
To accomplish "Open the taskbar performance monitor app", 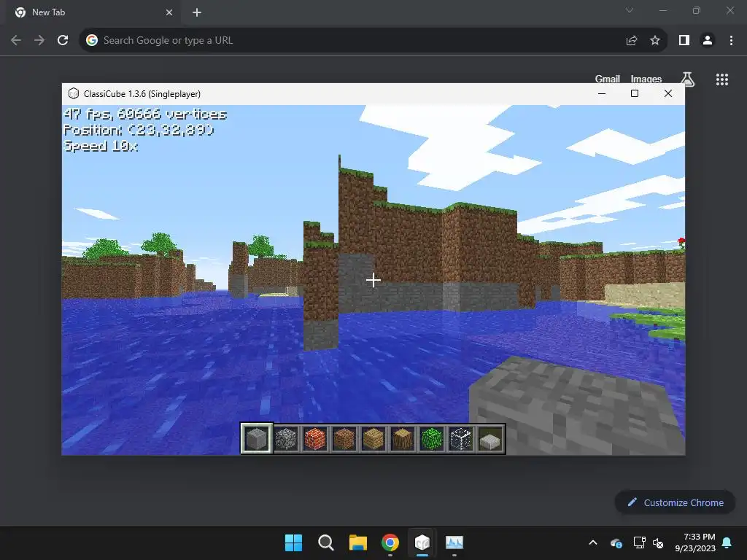I will 454,542.
